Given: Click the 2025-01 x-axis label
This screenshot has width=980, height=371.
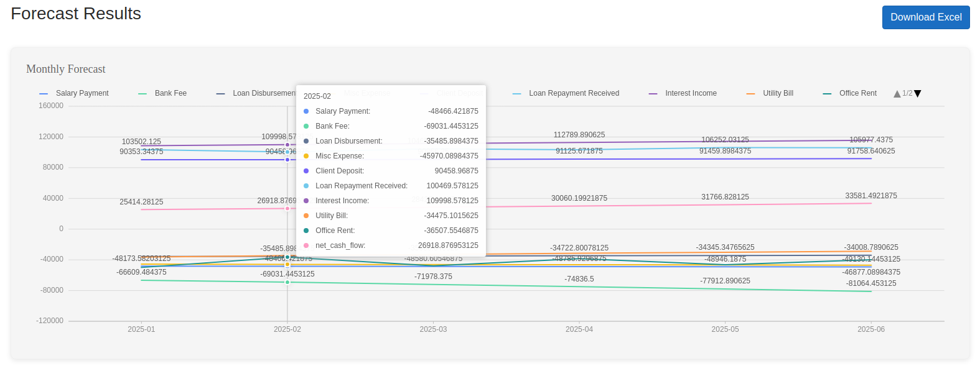Looking at the screenshot, I should coord(141,329).
